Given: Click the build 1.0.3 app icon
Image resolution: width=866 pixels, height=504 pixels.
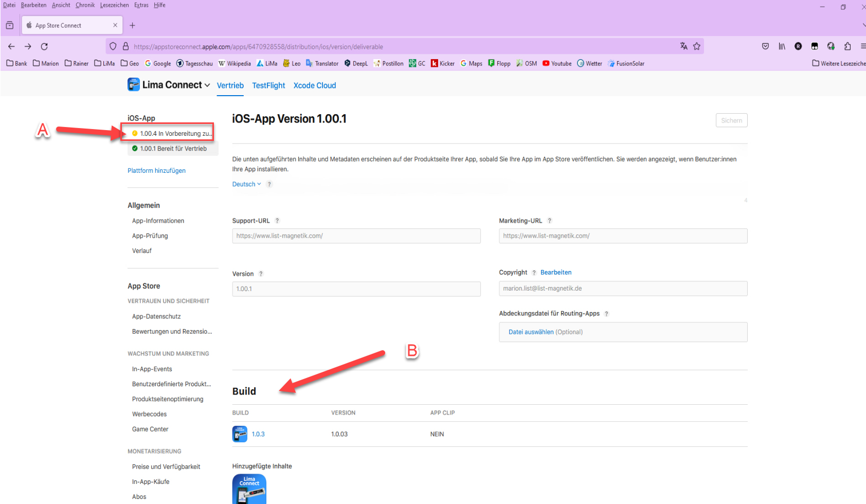Looking at the screenshot, I should [x=240, y=434].
